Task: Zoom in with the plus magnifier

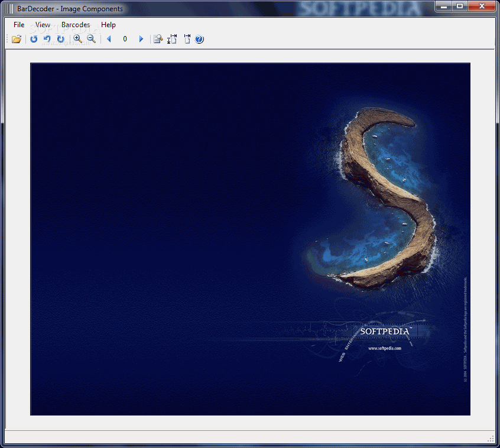Action: (x=77, y=39)
